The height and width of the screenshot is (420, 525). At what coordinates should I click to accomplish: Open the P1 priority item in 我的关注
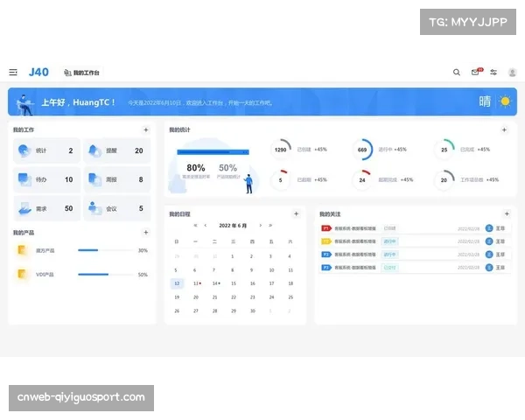click(326, 228)
